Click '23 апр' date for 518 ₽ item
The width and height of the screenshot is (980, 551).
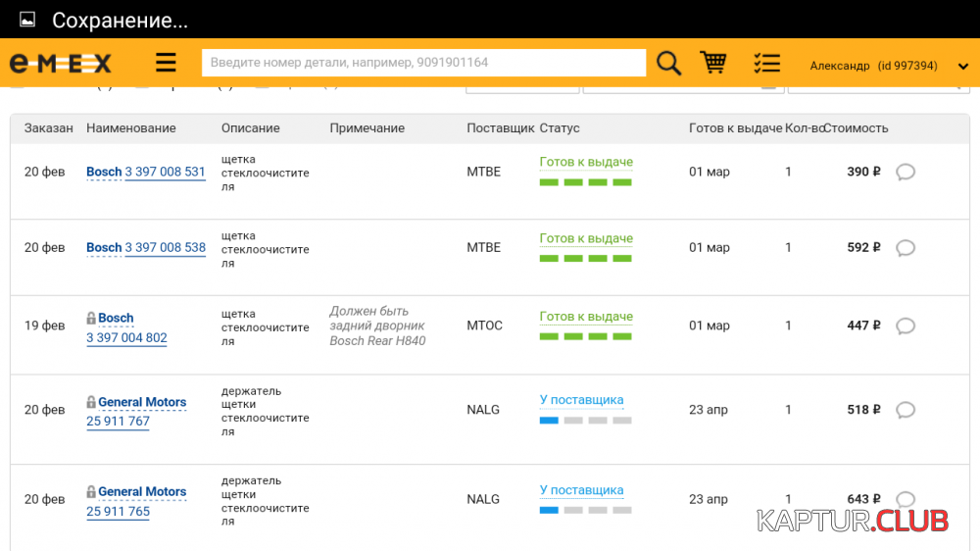pos(709,410)
